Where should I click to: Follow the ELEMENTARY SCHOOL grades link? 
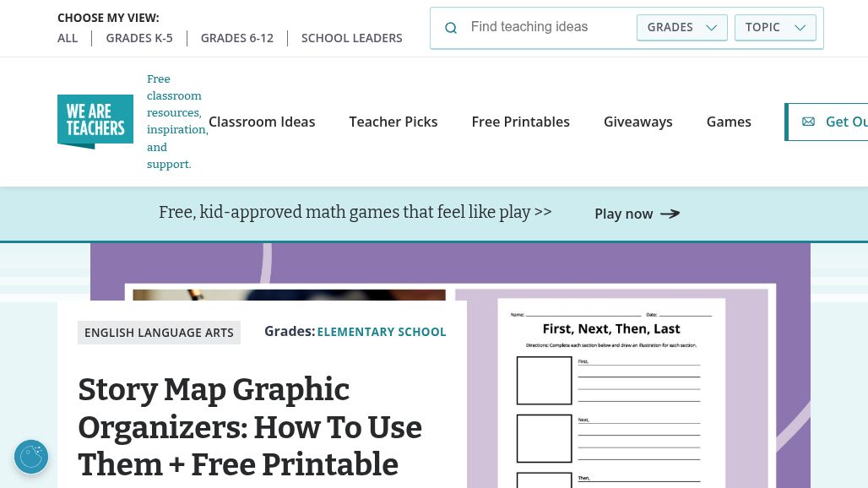point(382,331)
